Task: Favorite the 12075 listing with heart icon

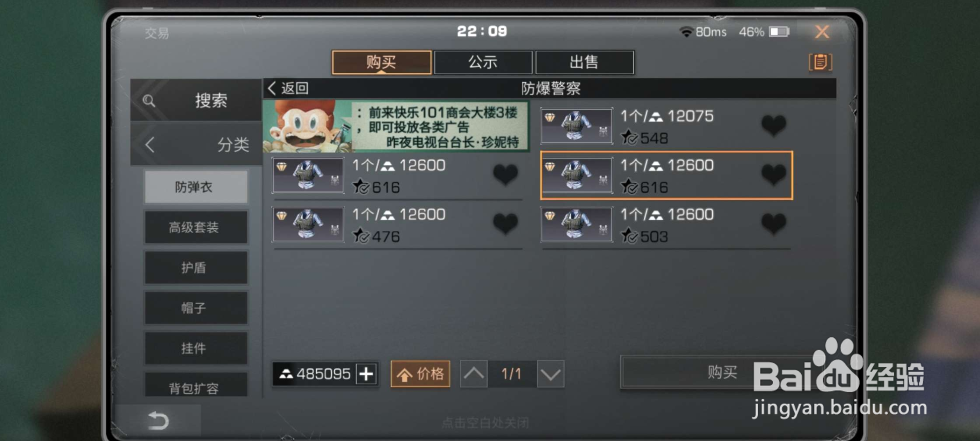Action: (x=774, y=126)
